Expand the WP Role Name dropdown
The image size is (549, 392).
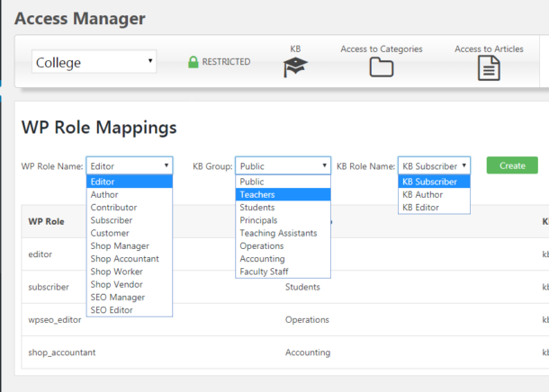point(130,165)
